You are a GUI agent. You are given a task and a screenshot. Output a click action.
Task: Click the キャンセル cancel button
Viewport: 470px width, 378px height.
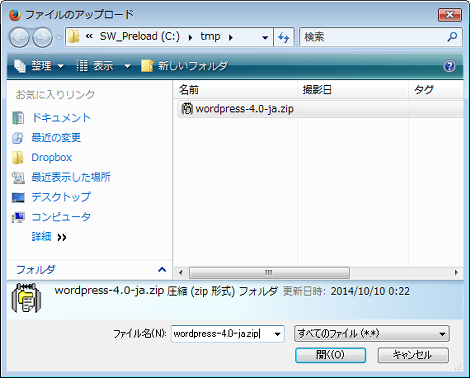(413, 355)
